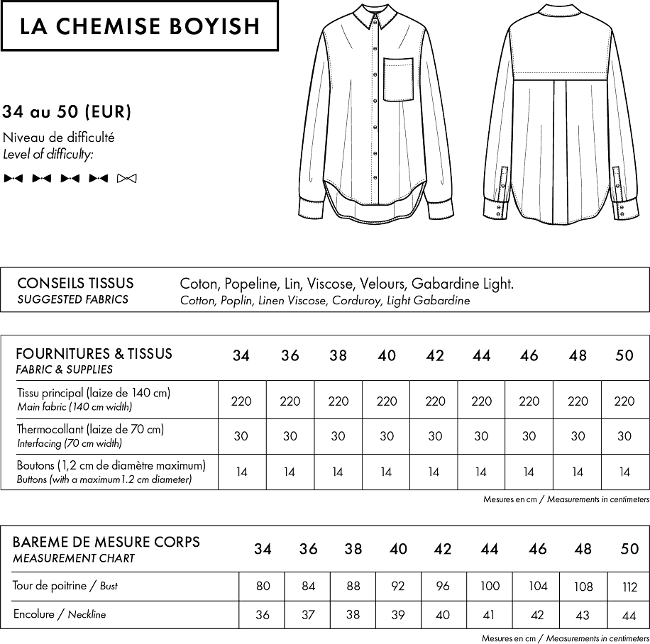Click size 42 header in supplies table
Viewport: 650px width, 644px height.
(x=434, y=356)
